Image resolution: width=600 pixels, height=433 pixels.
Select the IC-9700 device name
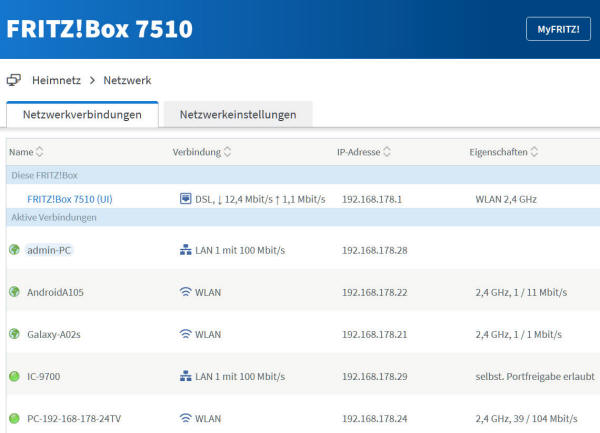tap(44, 376)
